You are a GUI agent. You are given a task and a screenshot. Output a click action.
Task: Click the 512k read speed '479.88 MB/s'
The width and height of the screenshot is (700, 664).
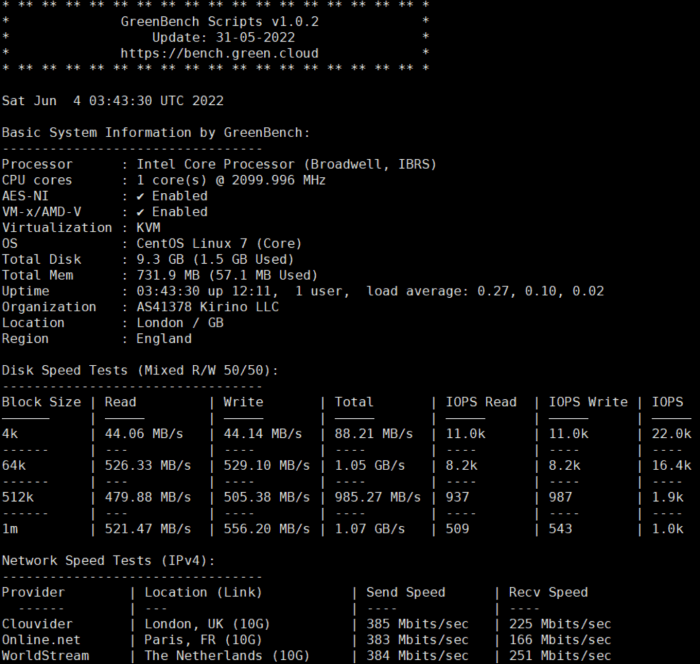click(148, 497)
